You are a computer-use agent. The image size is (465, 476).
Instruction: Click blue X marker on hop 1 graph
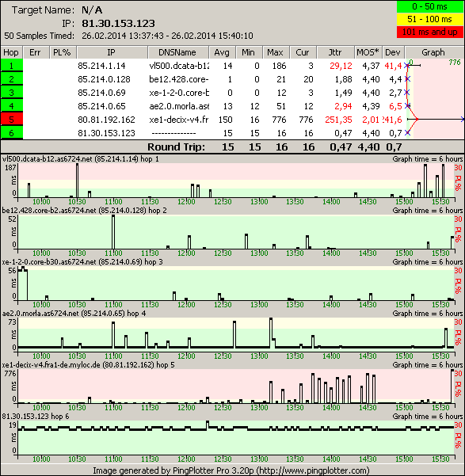(407, 66)
